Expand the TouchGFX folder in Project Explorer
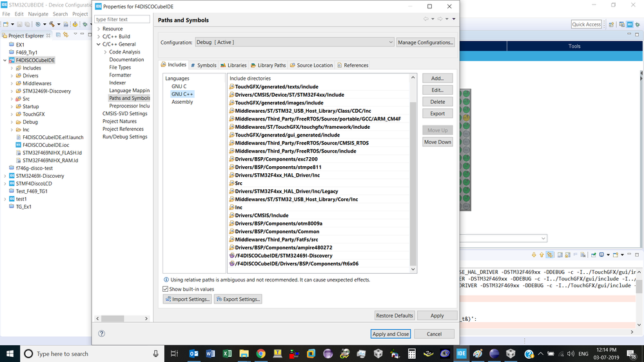 12,114
